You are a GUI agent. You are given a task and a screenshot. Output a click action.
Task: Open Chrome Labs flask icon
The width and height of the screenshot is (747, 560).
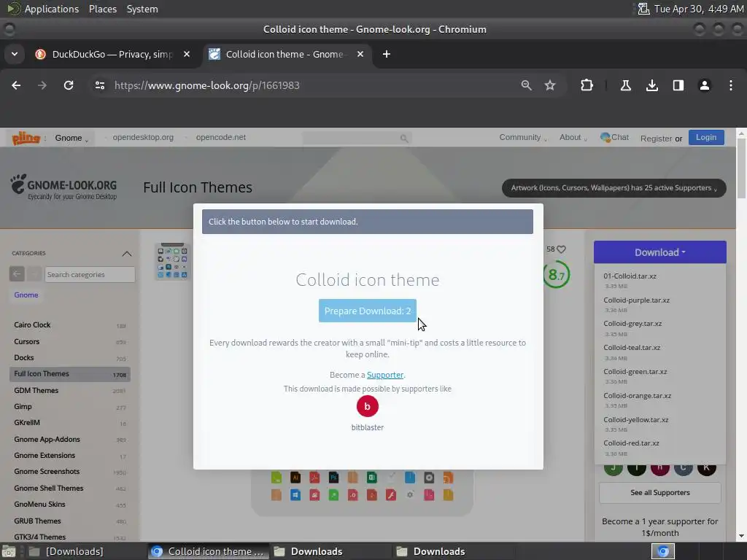625,85
